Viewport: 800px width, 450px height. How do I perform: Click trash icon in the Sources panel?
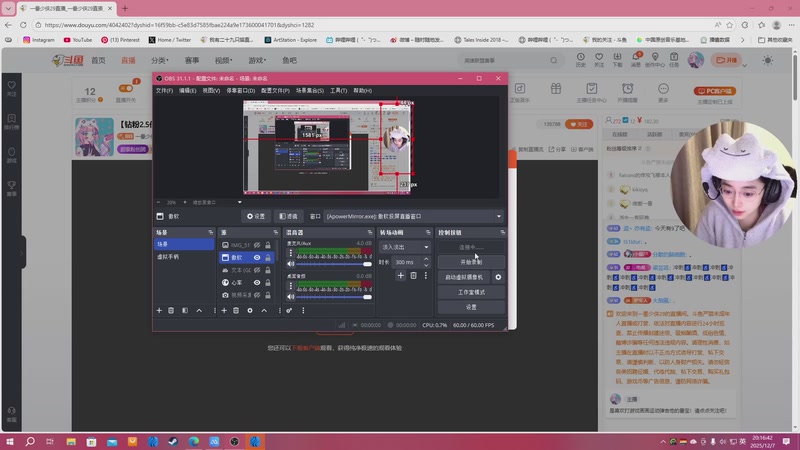click(237, 310)
